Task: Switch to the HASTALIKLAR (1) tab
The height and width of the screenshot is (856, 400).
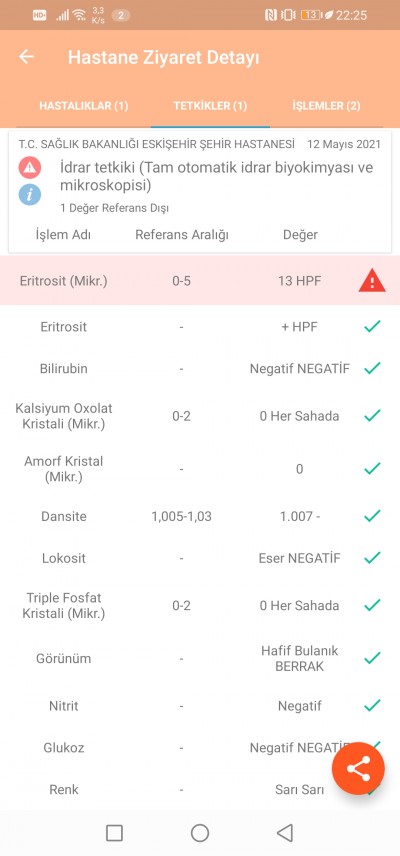Action: 83,106
